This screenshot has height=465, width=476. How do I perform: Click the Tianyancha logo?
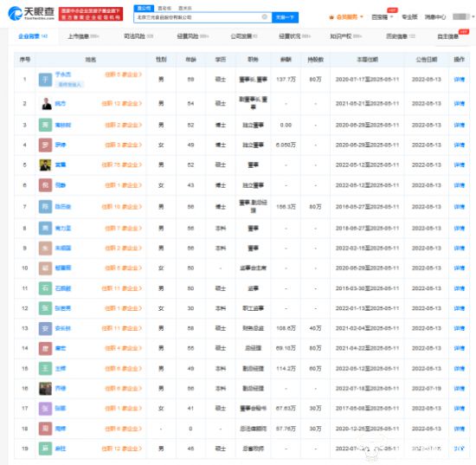pyautogui.click(x=31, y=13)
